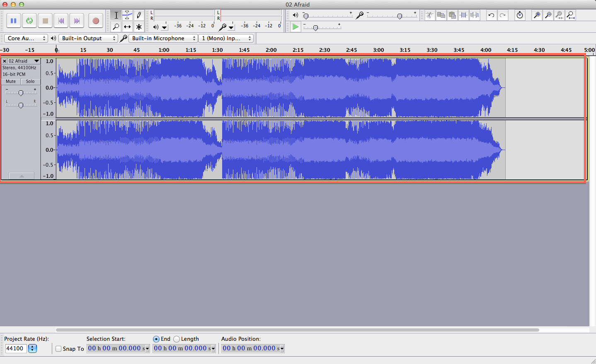Choose the Time Shift tool

[x=127, y=27]
